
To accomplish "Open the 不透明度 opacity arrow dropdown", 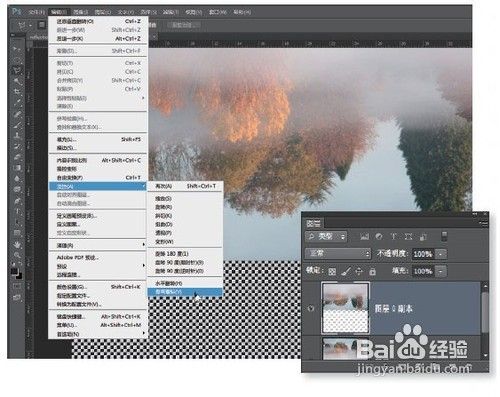I will tap(441, 254).
